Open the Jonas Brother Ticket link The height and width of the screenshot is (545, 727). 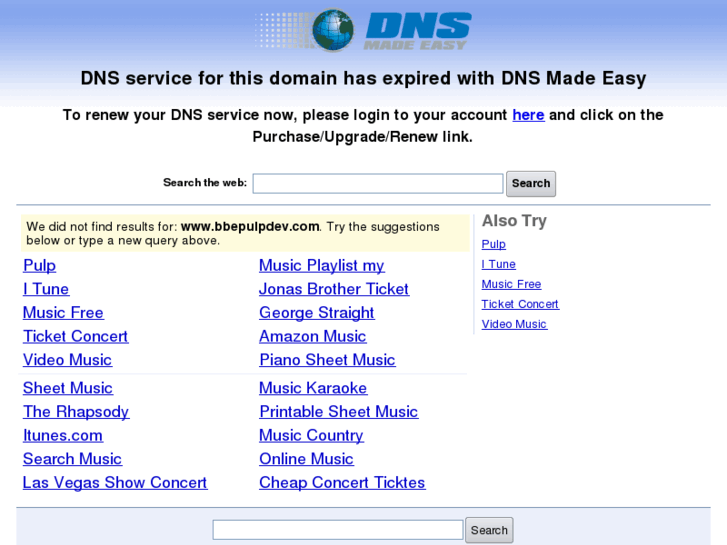[x=334, y=289]
